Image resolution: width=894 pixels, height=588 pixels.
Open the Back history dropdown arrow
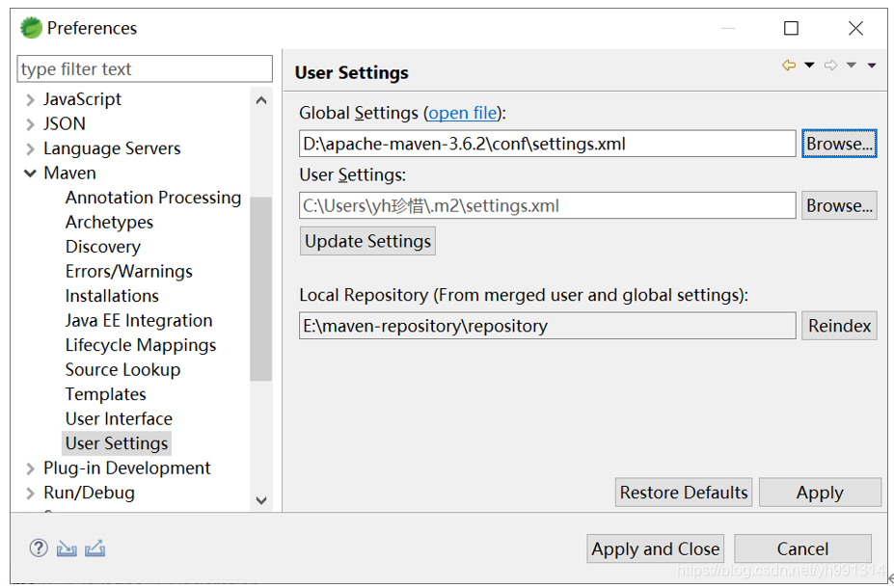coord(809,66)
